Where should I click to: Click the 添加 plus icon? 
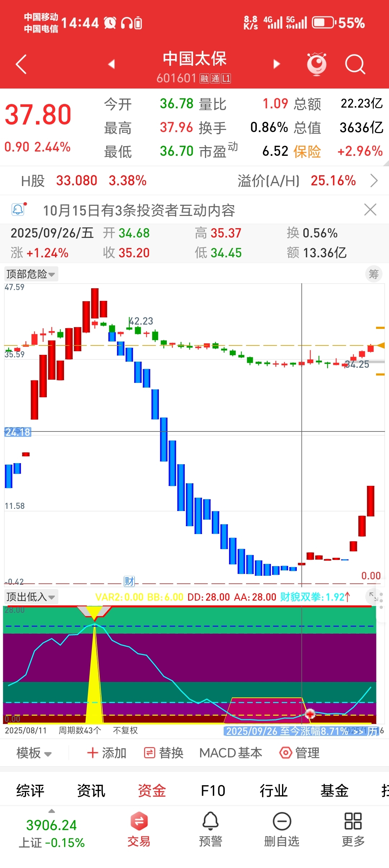(93, 753)
